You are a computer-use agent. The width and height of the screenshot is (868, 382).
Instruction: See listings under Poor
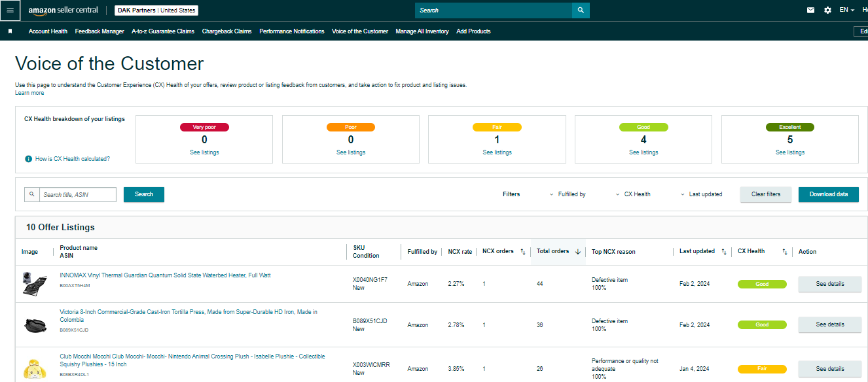tap(351, 152)
